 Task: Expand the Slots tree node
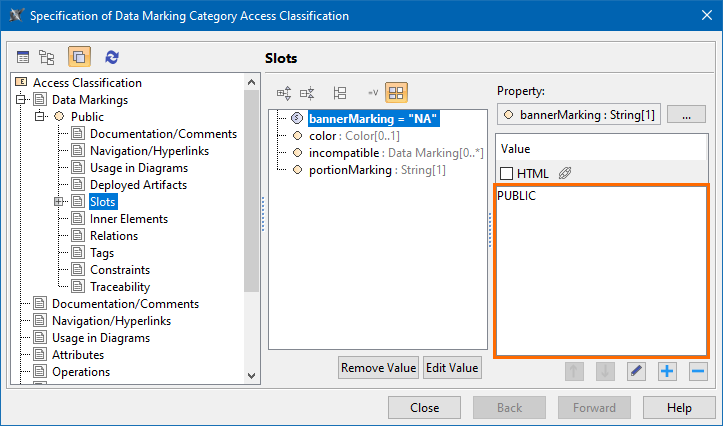tap(60, 202)
